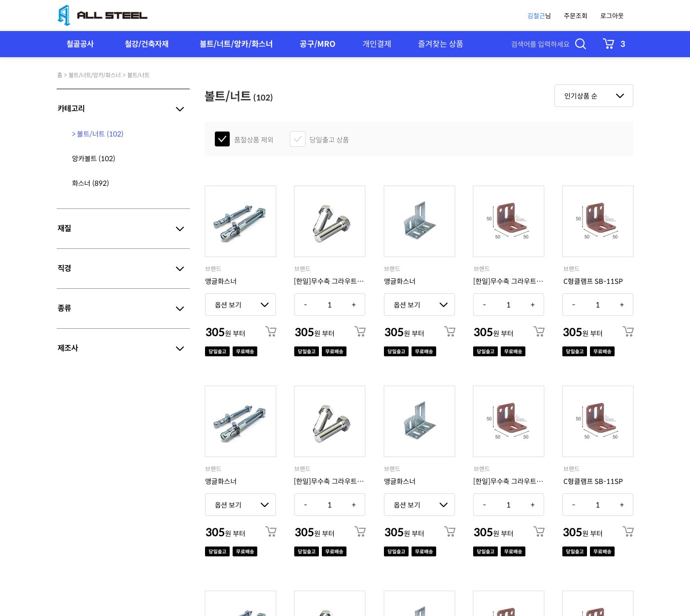Uncheck the 품절상품 제외 checkbox
Image resolution: width=690 pixels, height=616 pixels.
(x=222, y=139)
